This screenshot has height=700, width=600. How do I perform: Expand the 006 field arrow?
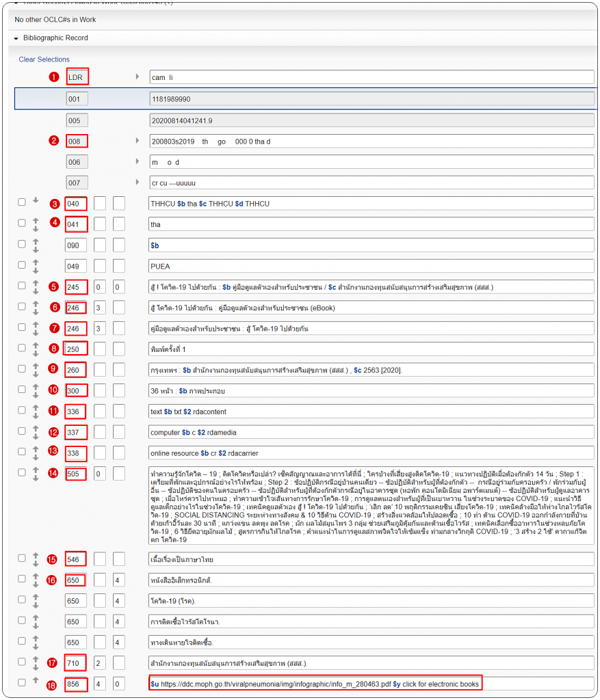click(137, 161)
